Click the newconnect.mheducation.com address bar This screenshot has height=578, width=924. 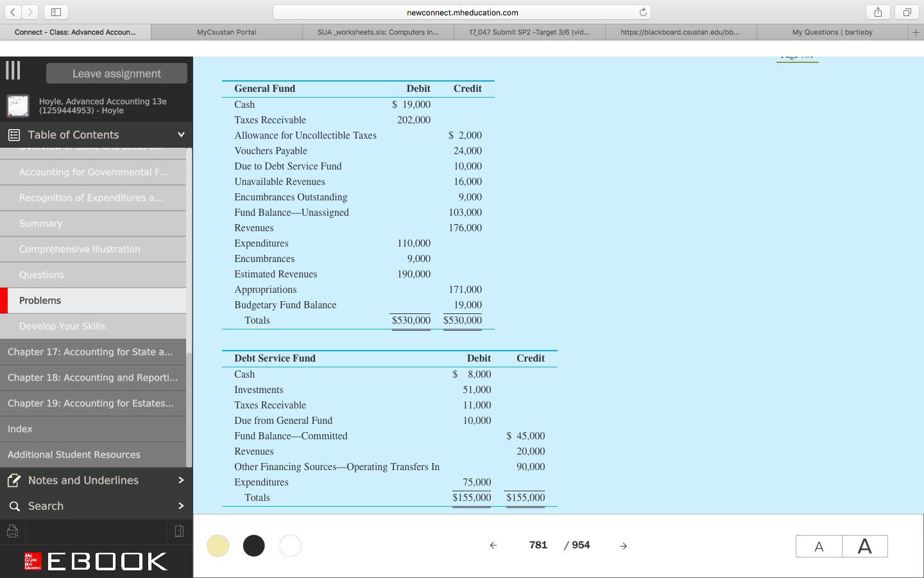pyautogui.click(x=462, y=12)
